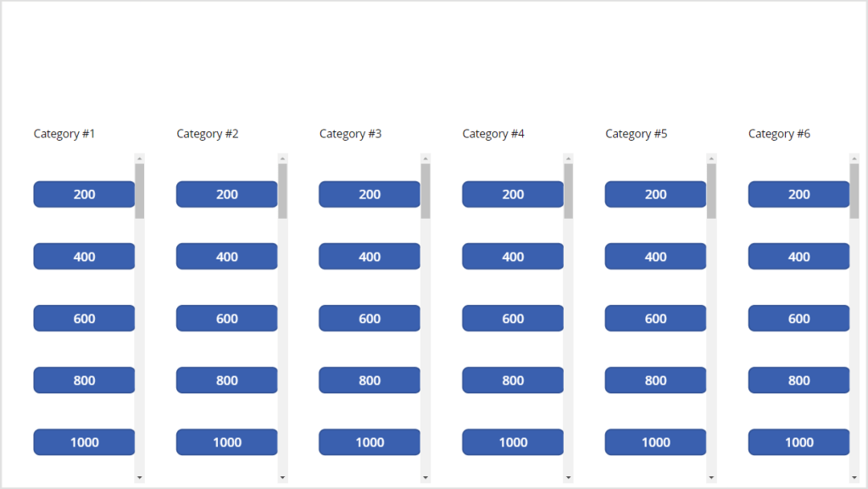Hit the scroll up arrow for Category #4
Viewport: 868px width, 489px height.
(x=569, y=158)
